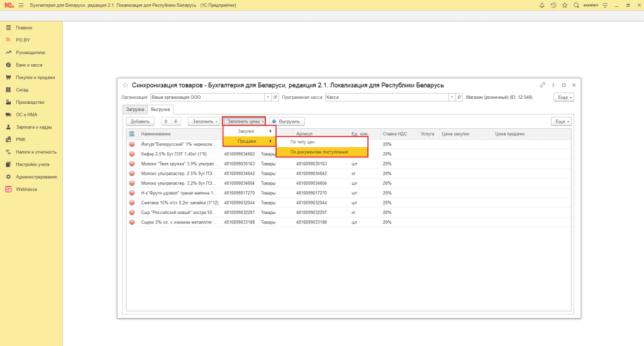Open Администрирование section in sidebar

point(36,177)
